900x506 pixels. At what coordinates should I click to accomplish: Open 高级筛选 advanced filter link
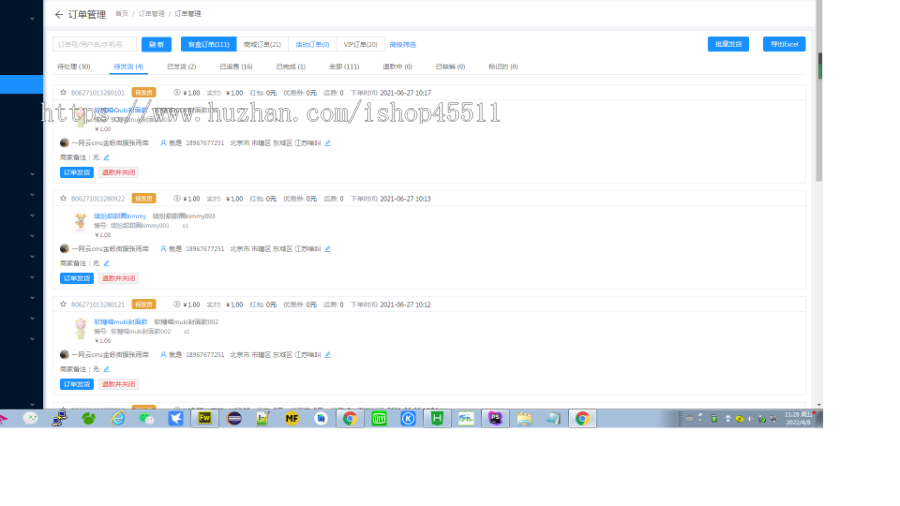pyautogui.click(x=402, y=44)
